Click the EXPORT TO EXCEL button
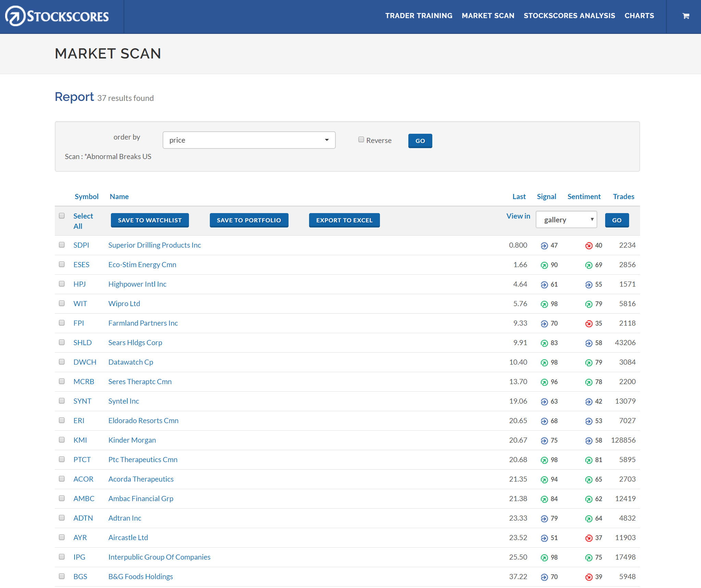 tap(344, 220)
